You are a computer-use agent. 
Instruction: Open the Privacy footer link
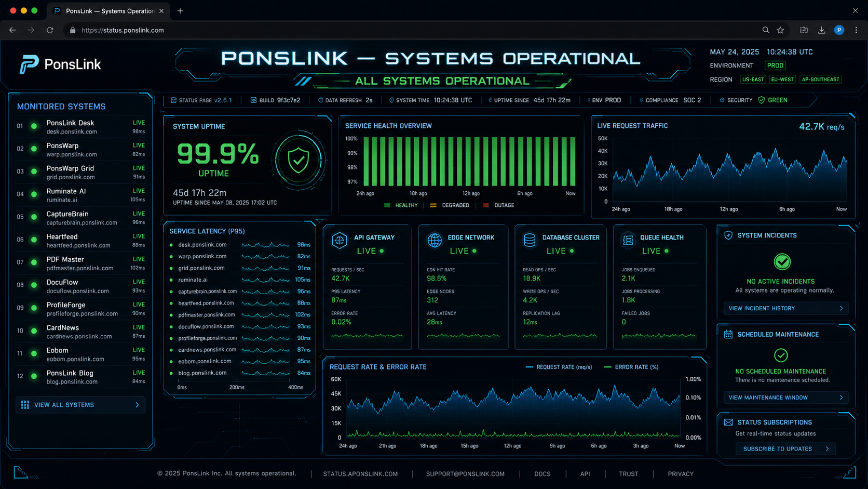coord(681,474)
